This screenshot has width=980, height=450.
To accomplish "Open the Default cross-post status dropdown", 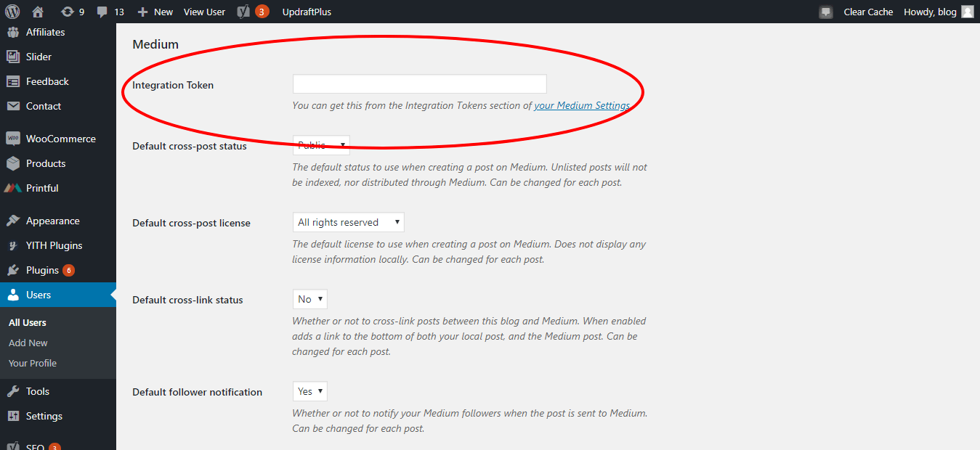I will click(320, 144).
